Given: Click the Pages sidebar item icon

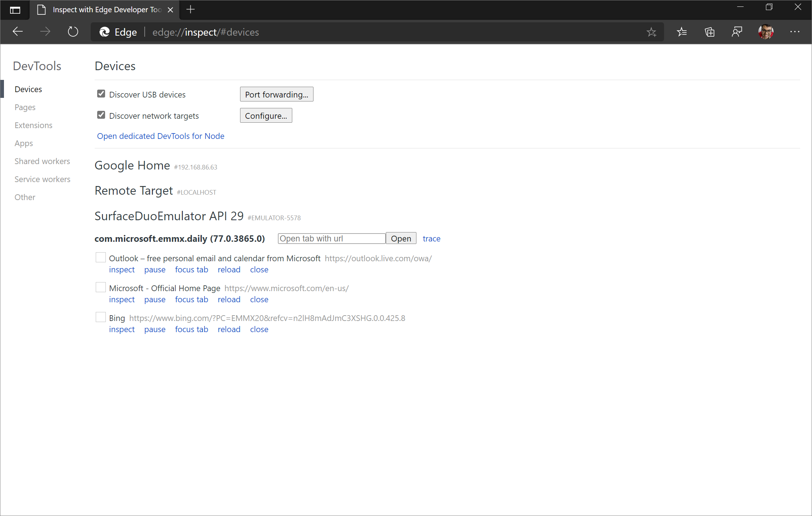Looking at the screenshot, I should 25,107.
